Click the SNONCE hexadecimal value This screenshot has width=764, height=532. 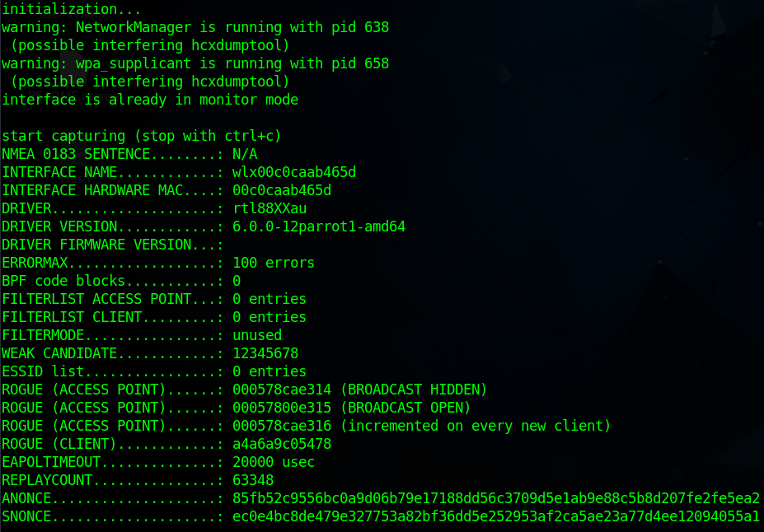pyautogui.click(x=496, y=516)
